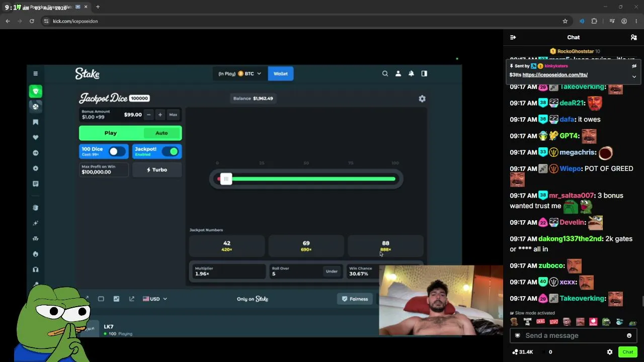Open Stake notifications bell
644x362 pixels.
point(411,73)
